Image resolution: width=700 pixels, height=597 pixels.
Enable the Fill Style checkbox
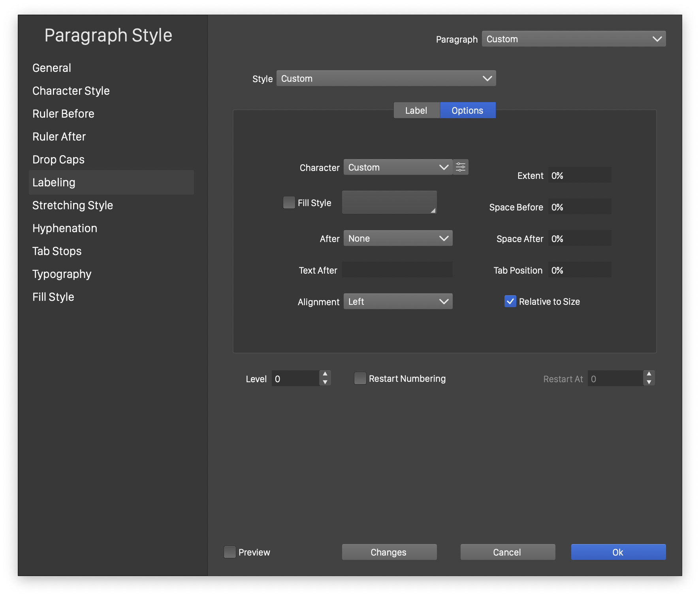tap(289, 203)
